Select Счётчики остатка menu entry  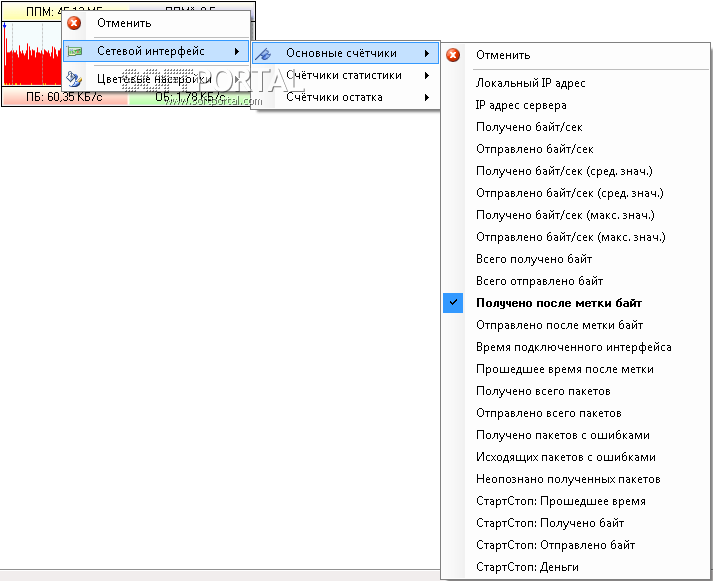(346, 97)
